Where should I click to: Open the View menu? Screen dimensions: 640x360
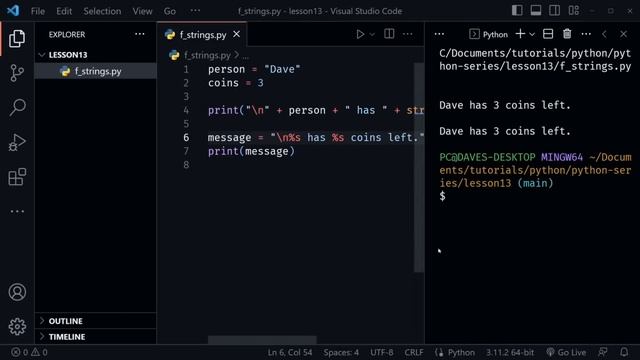pos(142,11)
